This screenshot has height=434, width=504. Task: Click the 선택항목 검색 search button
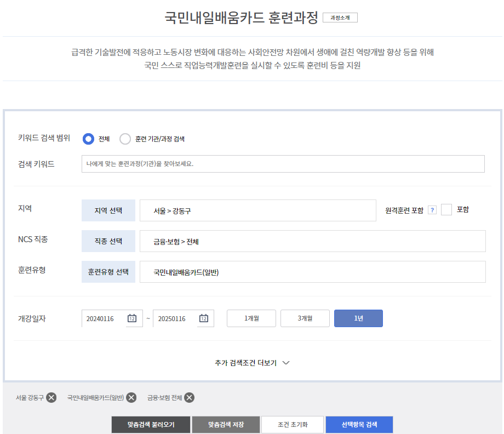point(360,424)
